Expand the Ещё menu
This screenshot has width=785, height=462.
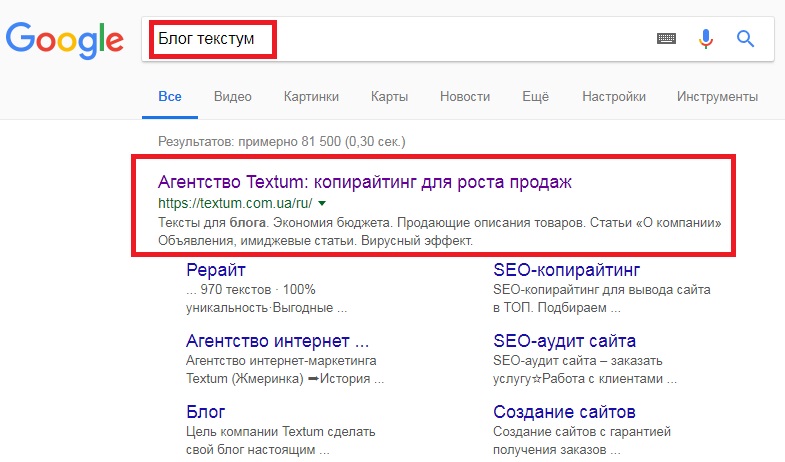pos(536,97)
